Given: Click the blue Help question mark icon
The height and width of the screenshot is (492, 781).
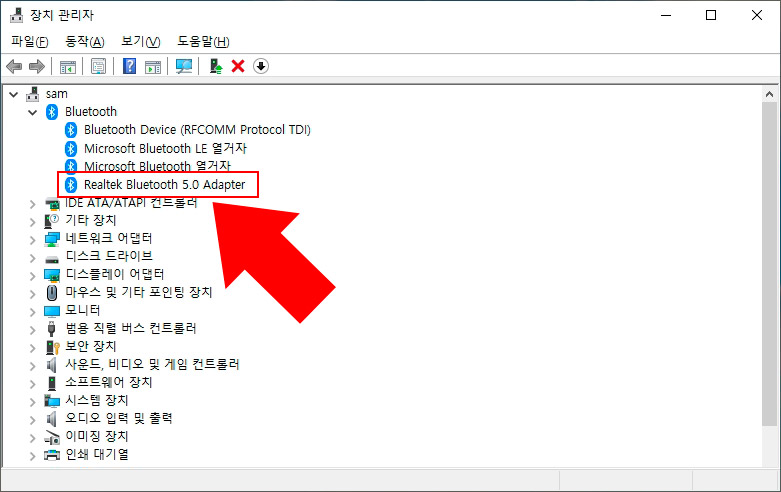Looking at the screenshot, I should pos(130,66).
